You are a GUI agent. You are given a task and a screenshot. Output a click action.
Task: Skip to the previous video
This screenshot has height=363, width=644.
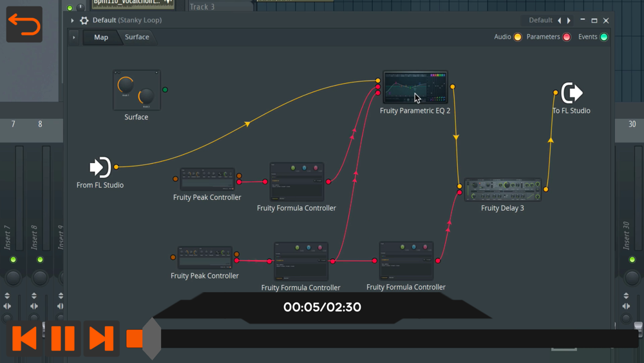(x=24, y=338)
